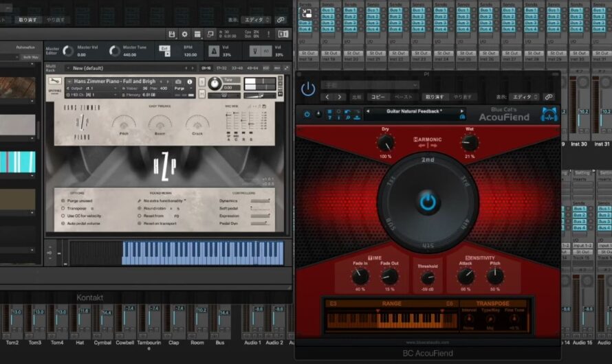Click the Fade In knob

point(360,276)
